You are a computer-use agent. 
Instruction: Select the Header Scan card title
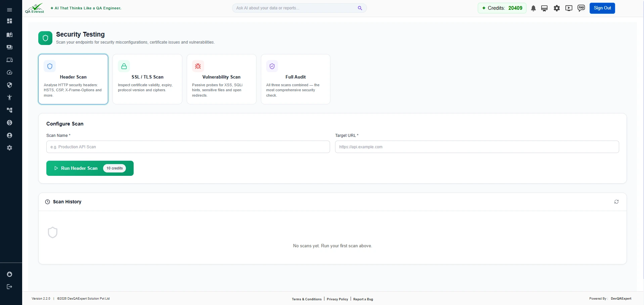[73, 77]
